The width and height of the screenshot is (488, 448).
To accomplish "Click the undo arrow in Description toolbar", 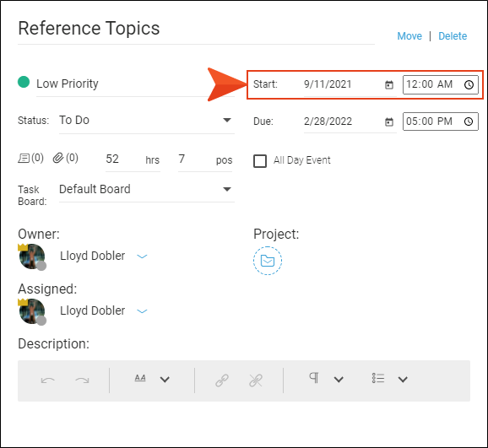I will tap(48, 380).
